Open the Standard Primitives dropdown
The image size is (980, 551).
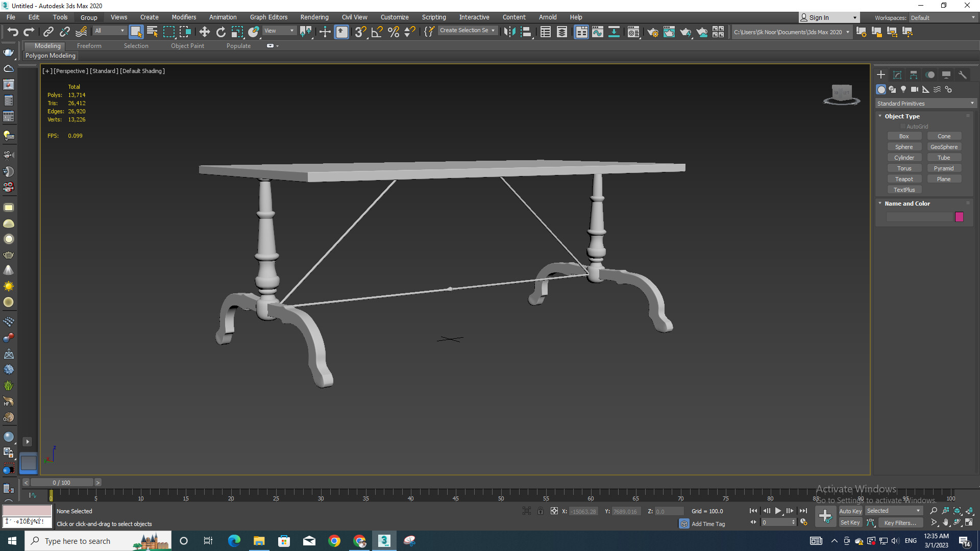[925, 103]
